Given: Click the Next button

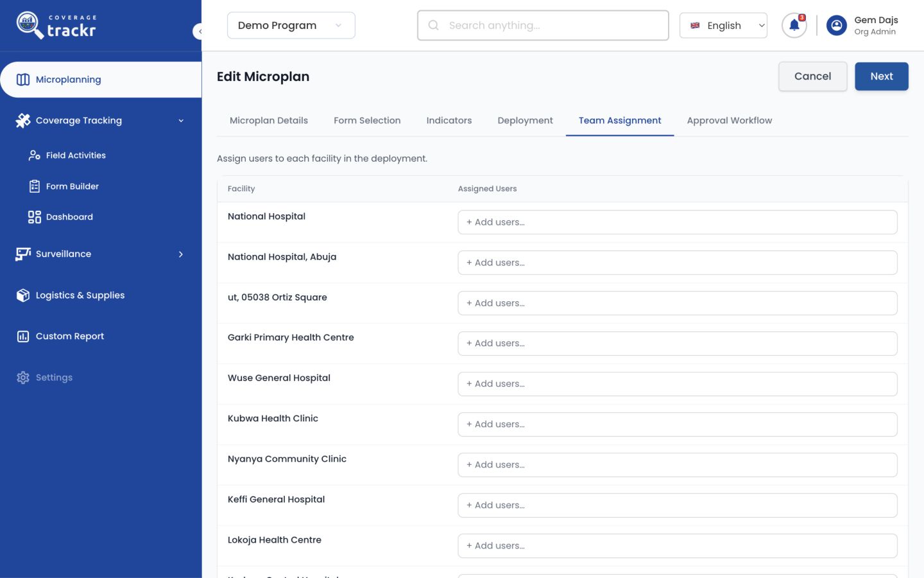Looking at the screenshot, I should coord(881,76).
